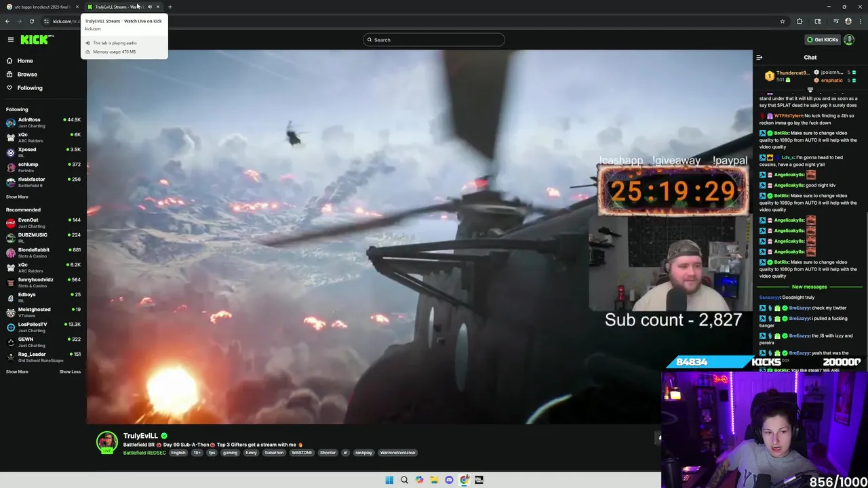
Task: Open Rag_Leader Old School RuneScape channel
Action: 43,357
